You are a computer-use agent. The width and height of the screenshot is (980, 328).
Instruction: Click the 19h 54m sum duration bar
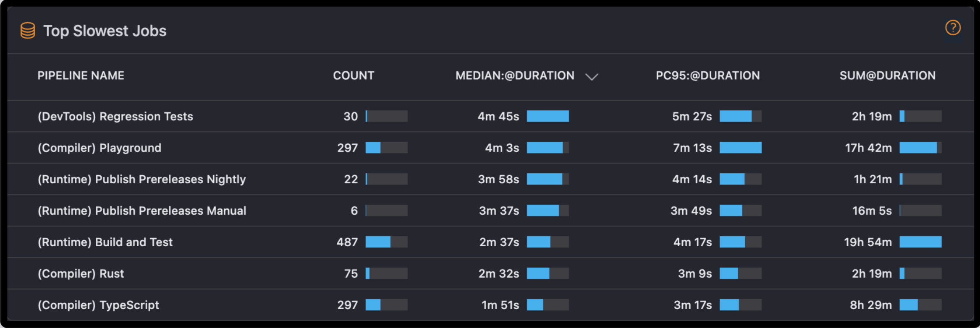pyautogui.click(x=920, y=242)
